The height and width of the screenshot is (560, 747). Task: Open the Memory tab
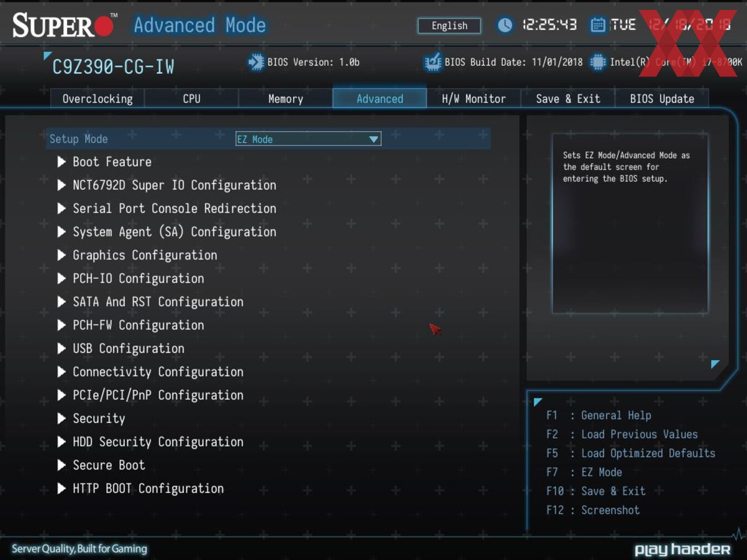pyautogui.click(x=286, y=99)
